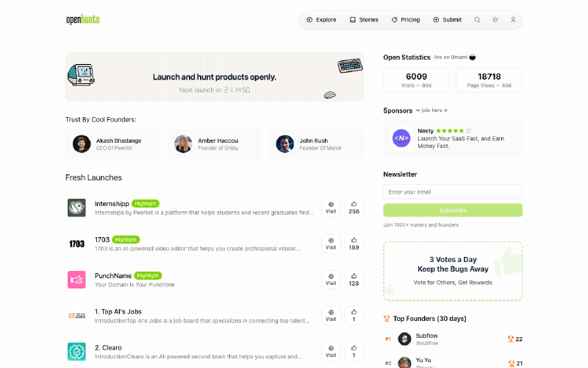Open the search icon in navigation bar
The width and height of the screenshot is (588, 368).
click(477, 20)
